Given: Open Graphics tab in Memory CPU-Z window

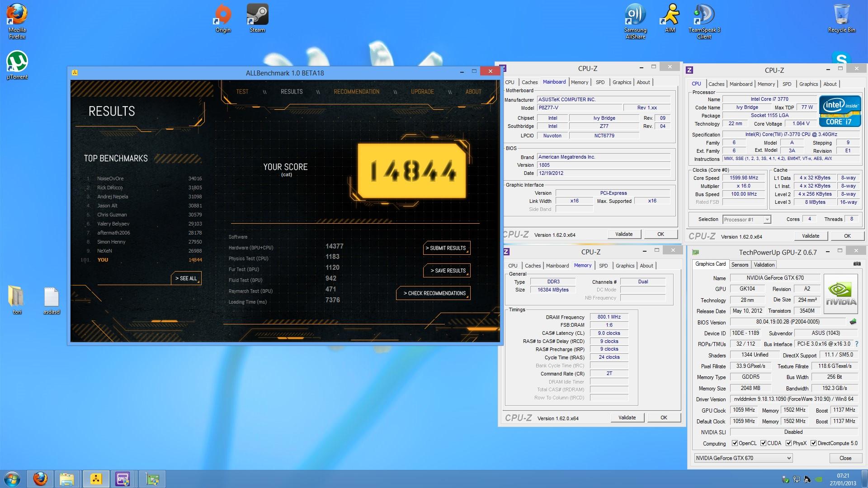Looking at the screenshot, I should (x=625, y=266).
